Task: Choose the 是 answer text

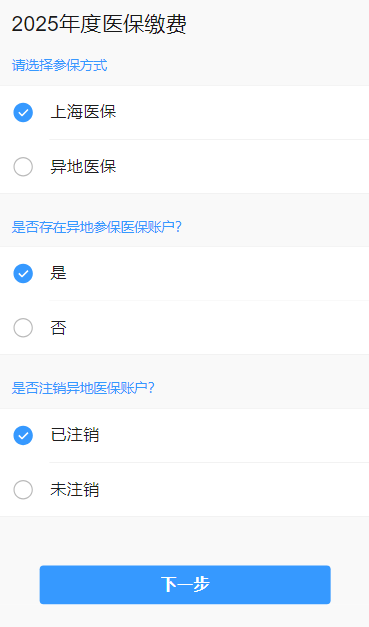Action: click(x=58, y=273)
